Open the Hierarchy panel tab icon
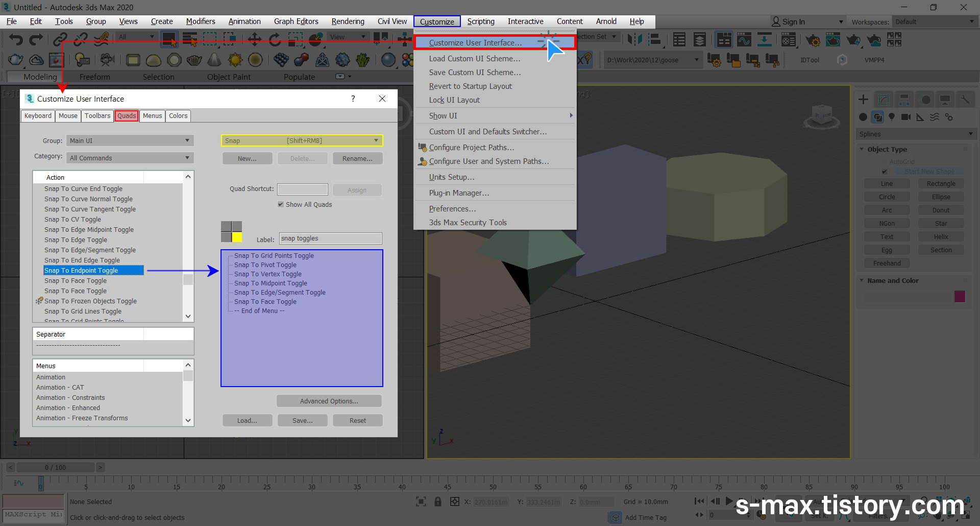This screenshot has width=980, height=526. pos(904,100)
